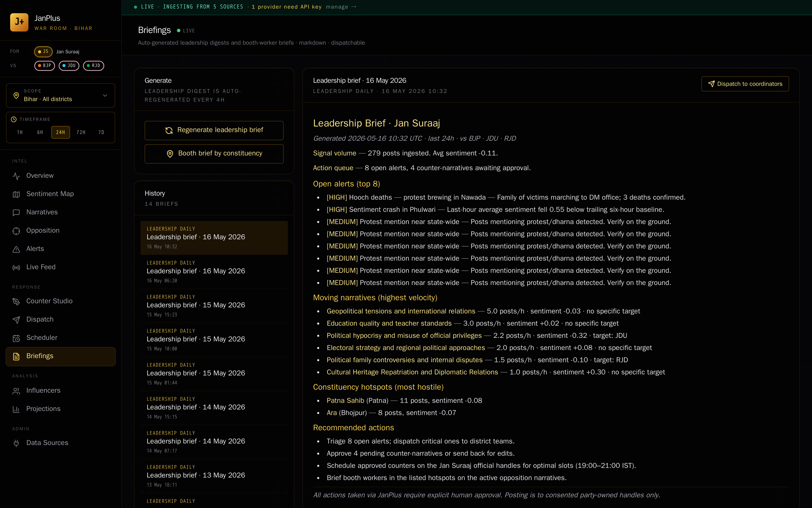Open Electoral strategy and regional approaches narrative
The height and width of the screenshot is (508, 812).
click(x=406, y=348)
